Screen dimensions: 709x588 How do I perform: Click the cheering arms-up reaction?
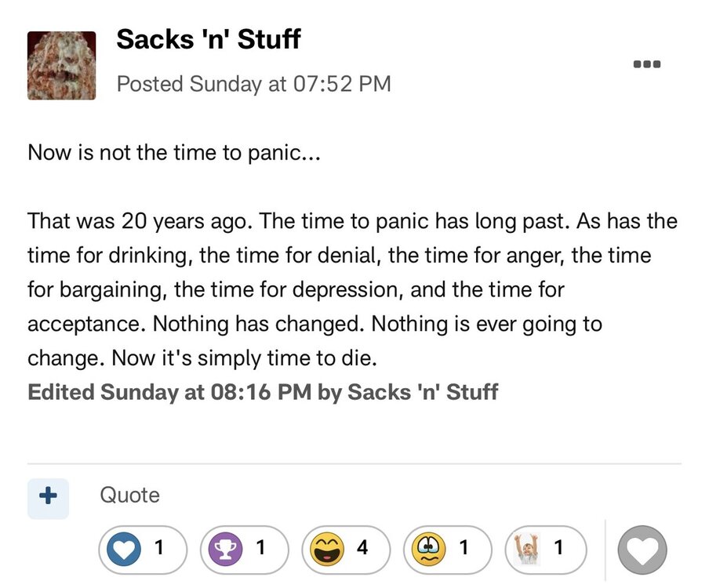528,548
